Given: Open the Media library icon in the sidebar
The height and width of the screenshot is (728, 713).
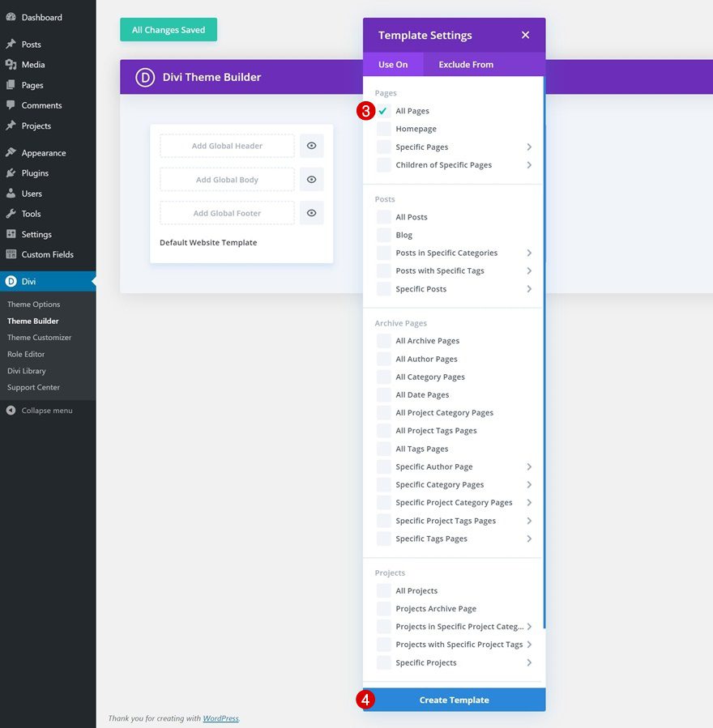Looking at the screenshot, I should [11, 64].
